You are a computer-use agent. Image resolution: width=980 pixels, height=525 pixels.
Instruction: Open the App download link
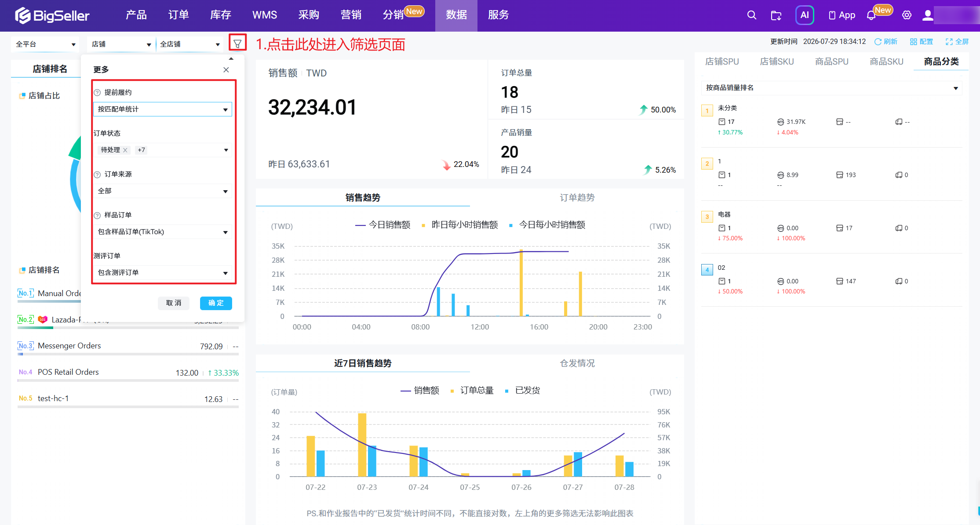point(842,15)
